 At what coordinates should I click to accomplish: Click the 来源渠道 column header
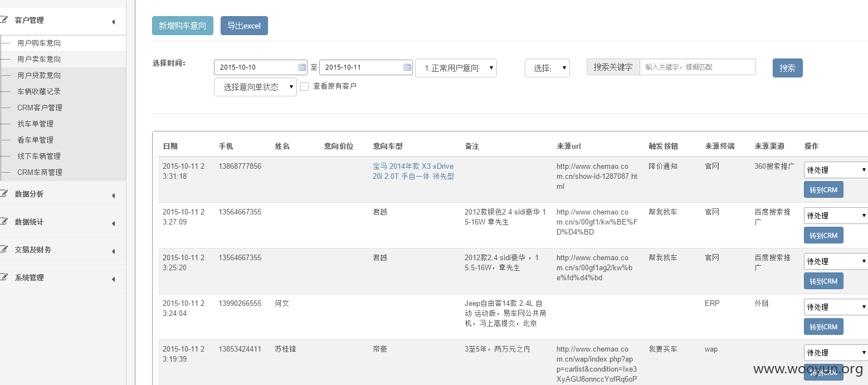[x=769, y=146]
